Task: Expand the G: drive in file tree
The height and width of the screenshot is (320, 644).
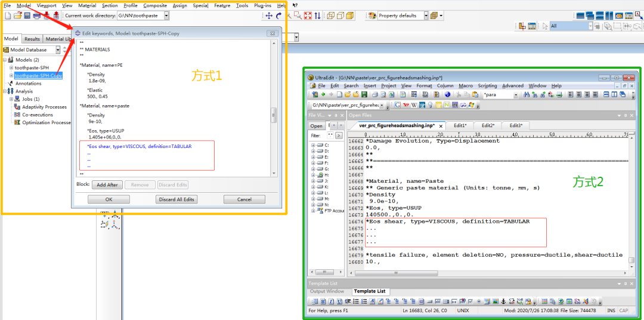Action: click(x=313, y=168)
